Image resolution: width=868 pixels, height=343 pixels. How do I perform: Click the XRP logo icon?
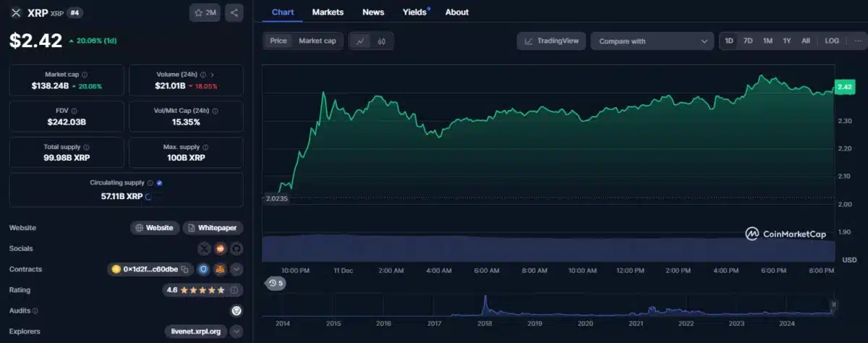17,13
